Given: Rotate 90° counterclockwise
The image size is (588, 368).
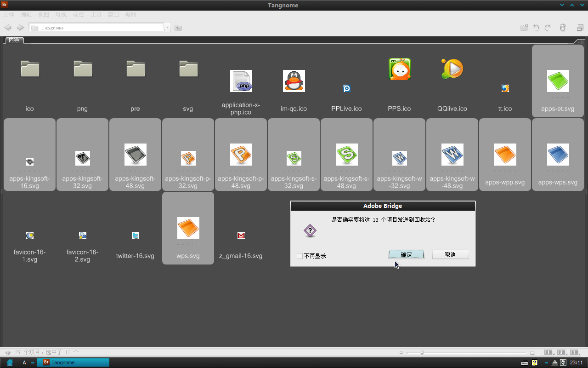Looking at the screenshot, I should (536, 28).
